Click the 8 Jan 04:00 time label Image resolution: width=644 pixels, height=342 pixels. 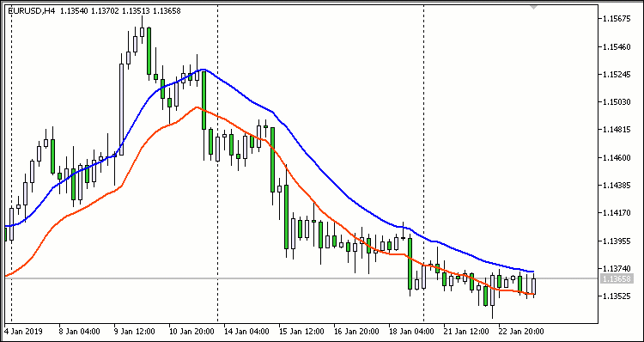pos(80,332)
